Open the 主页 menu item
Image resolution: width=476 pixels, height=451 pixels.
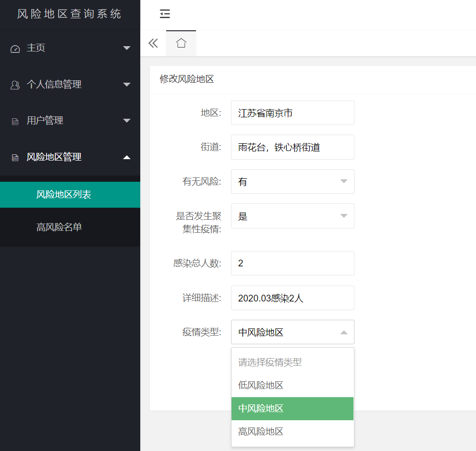(x=70, y=48)
